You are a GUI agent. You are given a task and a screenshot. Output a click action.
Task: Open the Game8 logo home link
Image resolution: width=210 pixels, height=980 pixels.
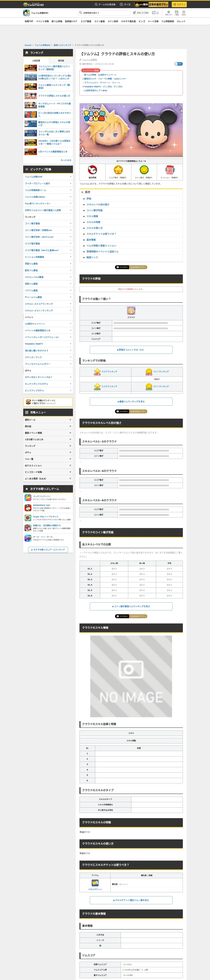pyautogui.click(x=33, y=4)
